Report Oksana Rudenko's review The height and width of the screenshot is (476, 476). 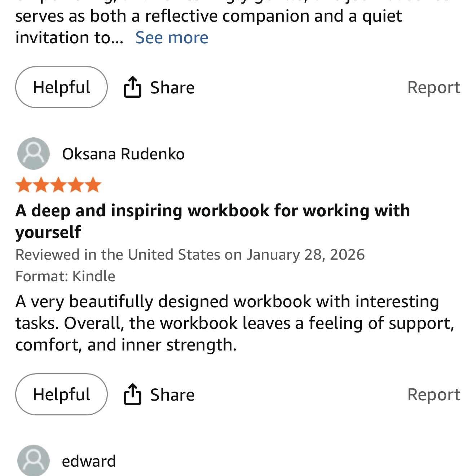433,395
